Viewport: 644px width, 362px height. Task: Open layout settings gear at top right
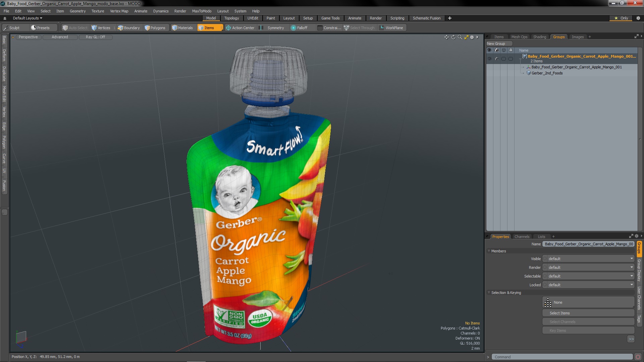(638, 18)
